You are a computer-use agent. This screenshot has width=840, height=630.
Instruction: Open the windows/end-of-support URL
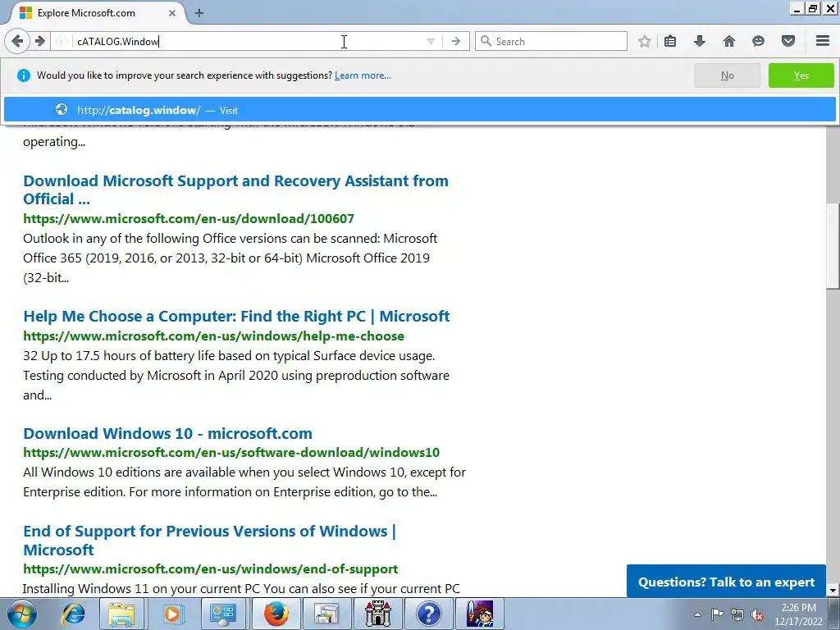pyautogui.click(x=211, y=569)
